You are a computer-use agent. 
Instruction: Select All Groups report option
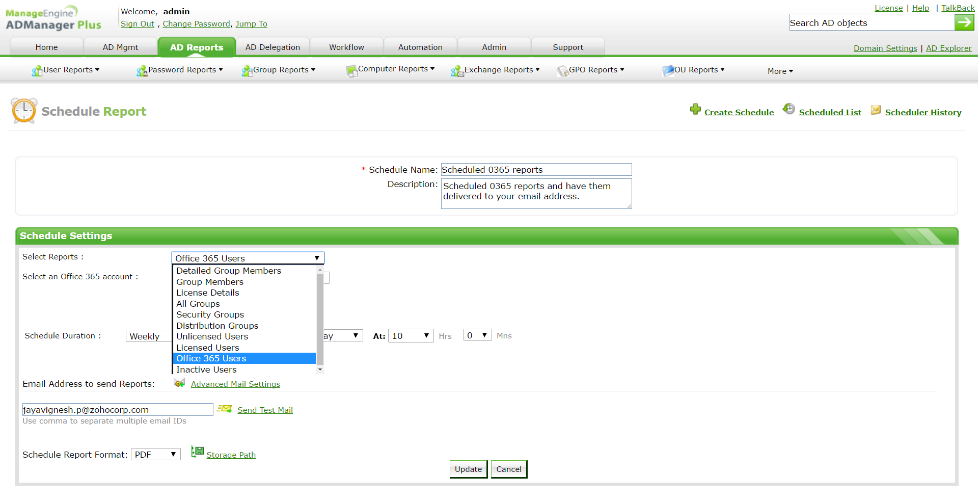click(x=244, y=304)
